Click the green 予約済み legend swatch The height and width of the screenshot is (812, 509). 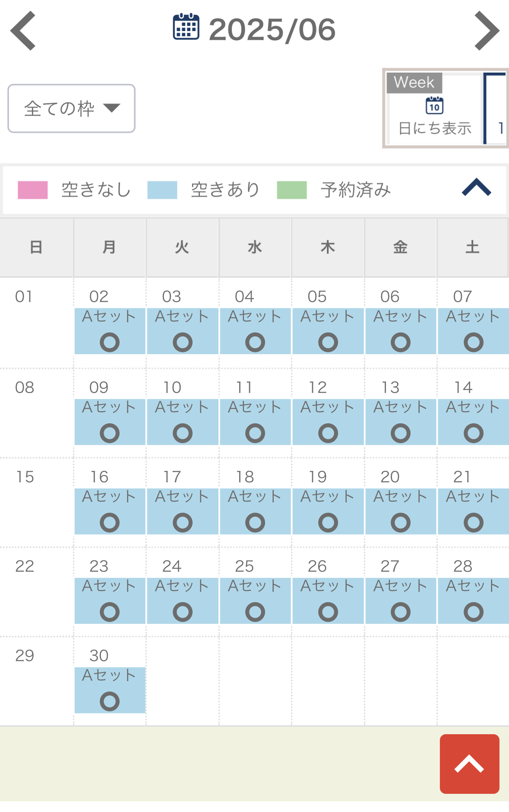tap(292, 190)
